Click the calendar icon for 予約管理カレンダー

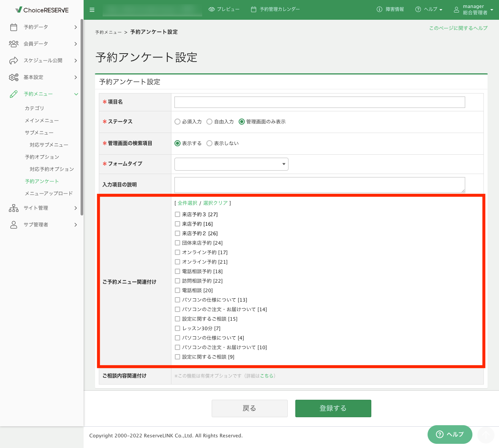click(x=253, y=9)
